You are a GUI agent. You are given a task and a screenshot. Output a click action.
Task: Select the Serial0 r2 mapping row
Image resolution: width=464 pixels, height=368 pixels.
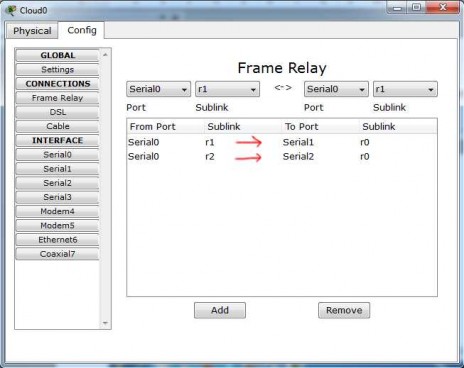click(282, 157)
